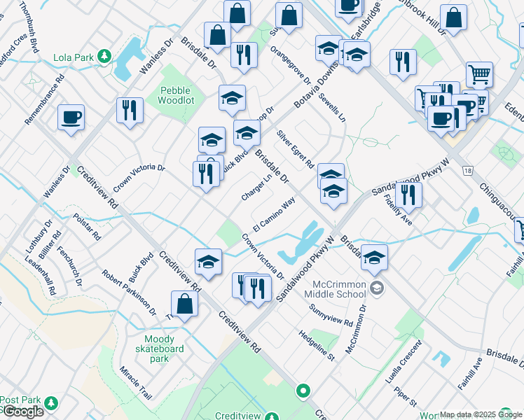Screen dimensions: 524x420
Task: Click the Miracle Trail label
Action: [136, 383]
